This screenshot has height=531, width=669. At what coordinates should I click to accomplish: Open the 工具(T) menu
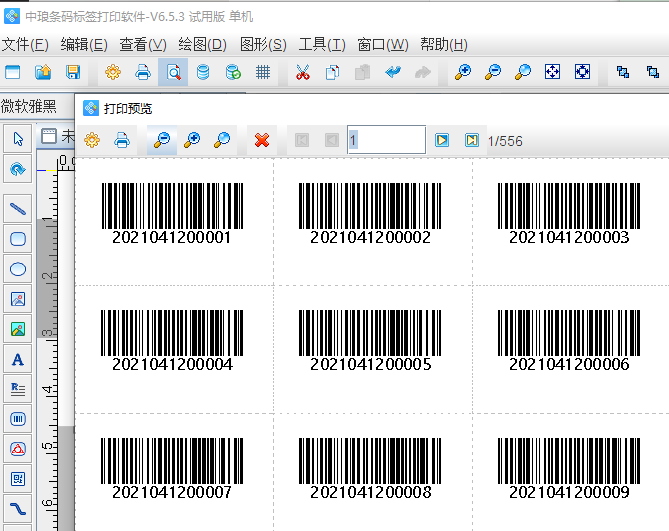pyautogui.click(x=322, y=44)
